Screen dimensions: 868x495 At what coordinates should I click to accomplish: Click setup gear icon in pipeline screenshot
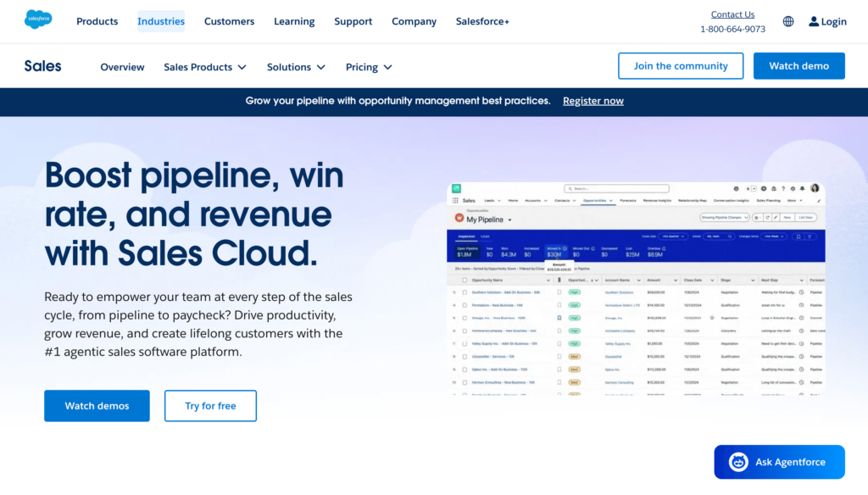[x=793, y=188]
